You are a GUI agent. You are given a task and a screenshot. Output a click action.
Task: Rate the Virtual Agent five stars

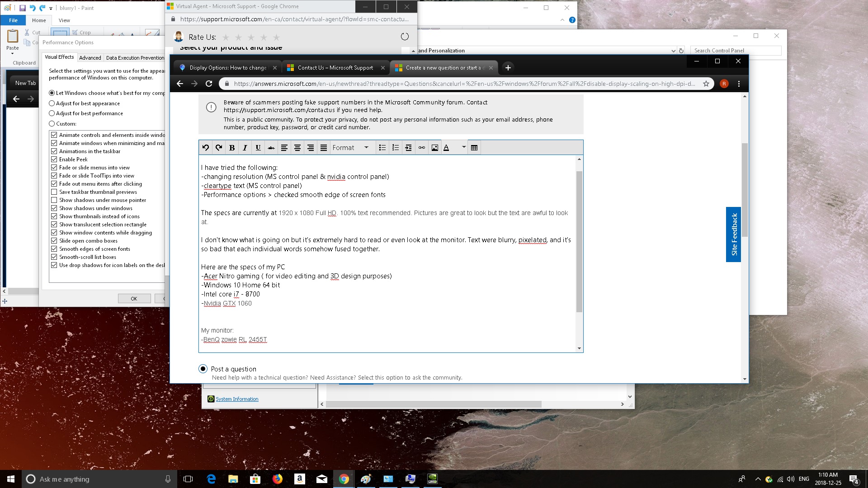(277, 37)
